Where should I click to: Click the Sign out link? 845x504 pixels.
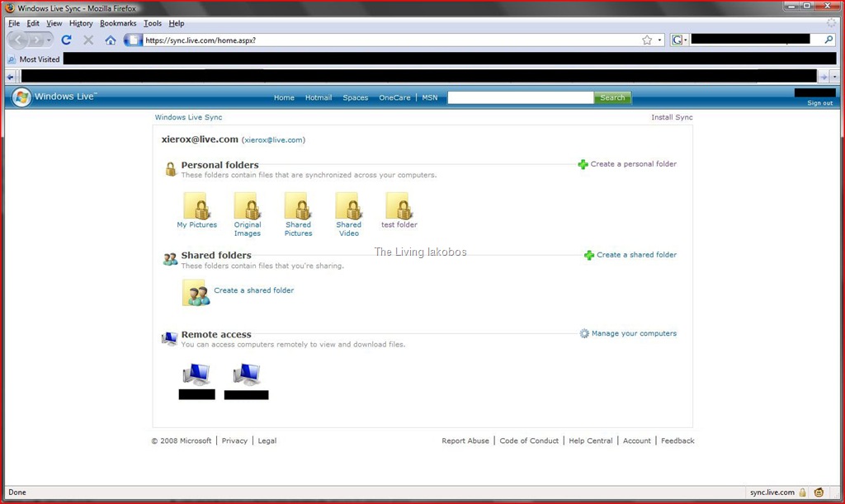819,103
